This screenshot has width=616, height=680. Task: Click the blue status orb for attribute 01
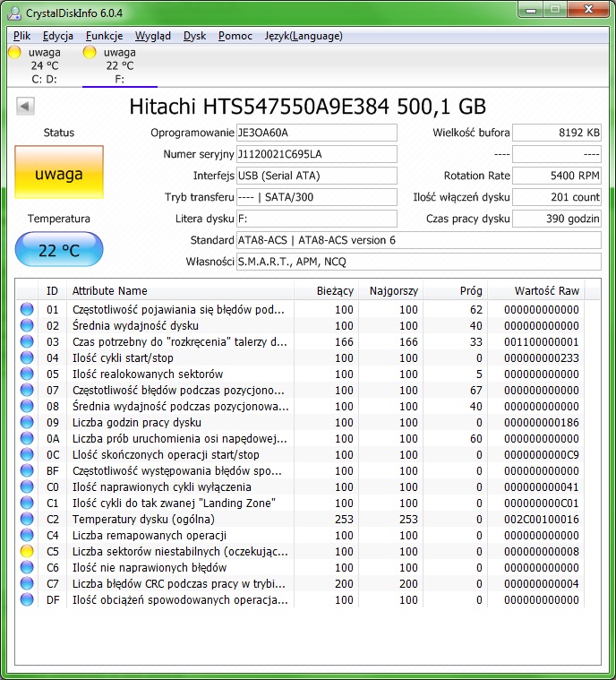click(x=27, y=309)
